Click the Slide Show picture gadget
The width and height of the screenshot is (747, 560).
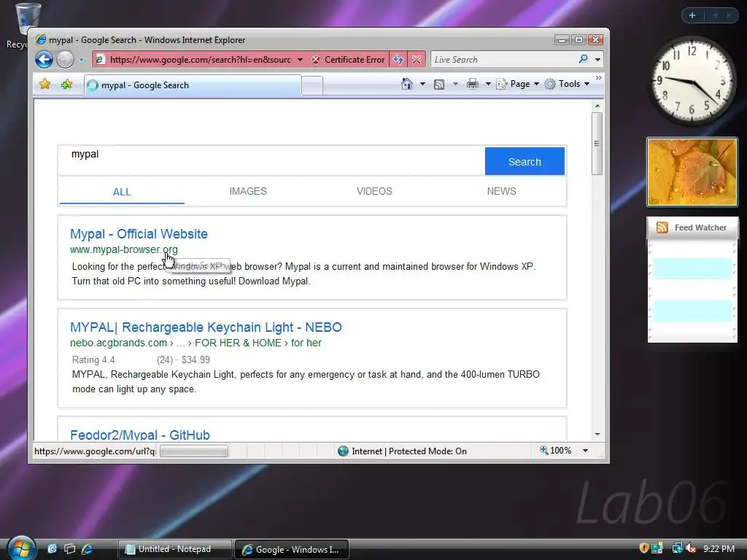tap(692, 172)
